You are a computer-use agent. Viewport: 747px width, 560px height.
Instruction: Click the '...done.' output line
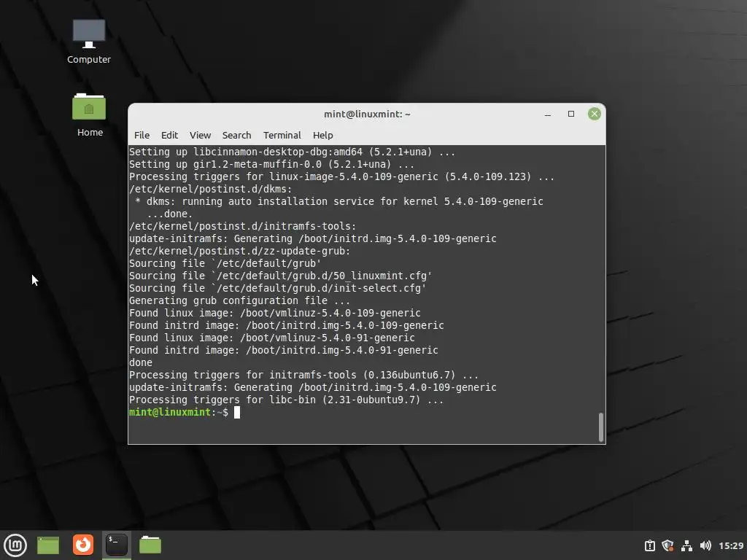pos(169,214)
